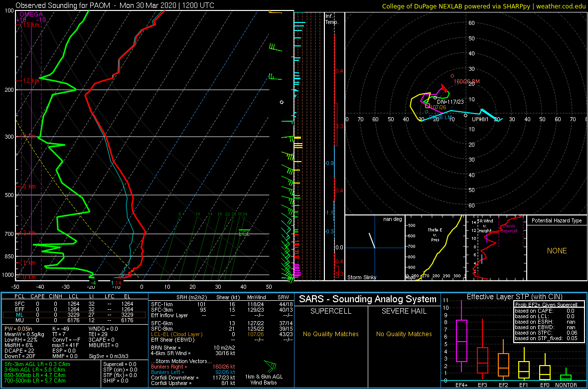
Task: Click the 'DCAPE = 22' value
Action: tap(18, 350)
